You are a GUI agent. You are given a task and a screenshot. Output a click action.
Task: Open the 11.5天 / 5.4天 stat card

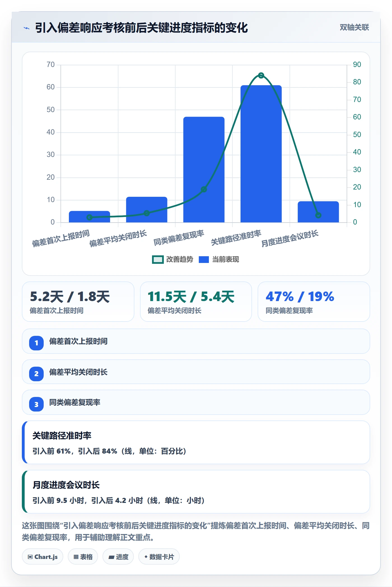196,302
